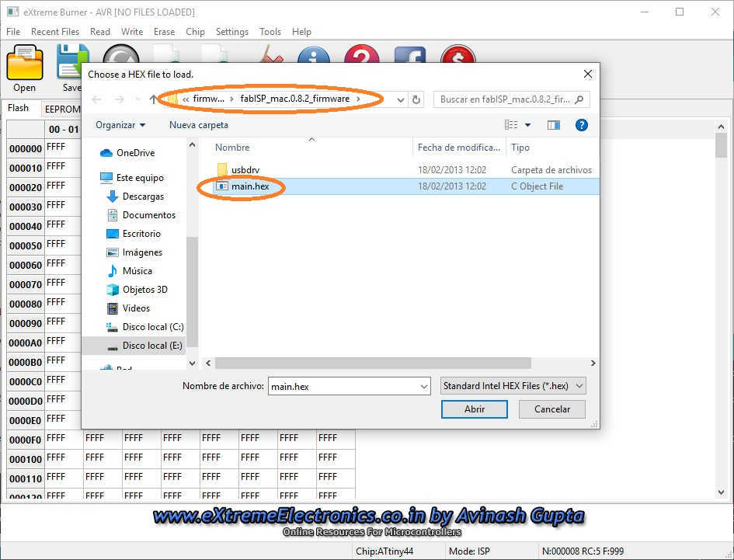Click the main window vertical scrollbar thumb
This screenshot has width=734, height=560.
pyautogui.click(x=721, y=145)
